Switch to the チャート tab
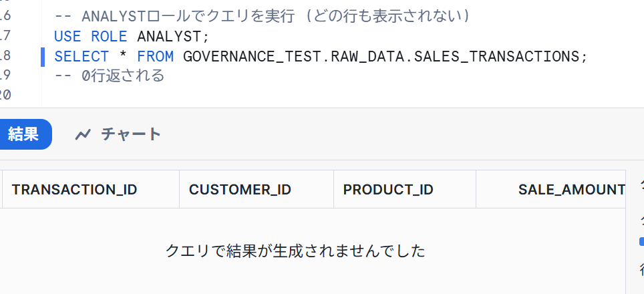This screenshot has height=294, width=644. tap(118, 134)
